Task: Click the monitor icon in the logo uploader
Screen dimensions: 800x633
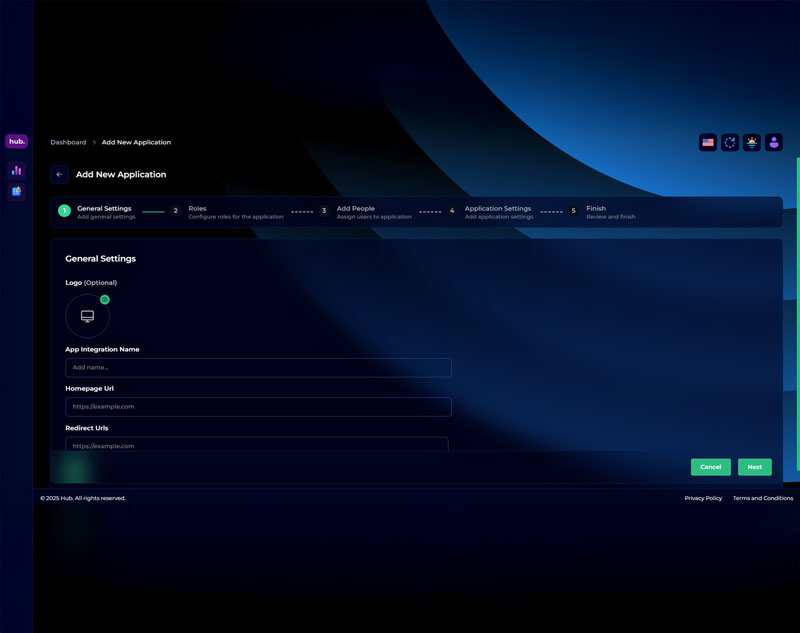Action: point(88,314)
